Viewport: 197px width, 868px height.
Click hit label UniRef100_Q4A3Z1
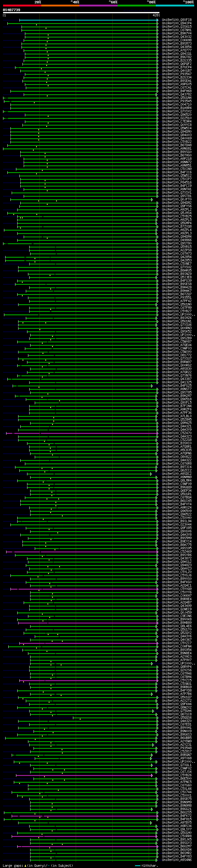[x=176, y=426]
